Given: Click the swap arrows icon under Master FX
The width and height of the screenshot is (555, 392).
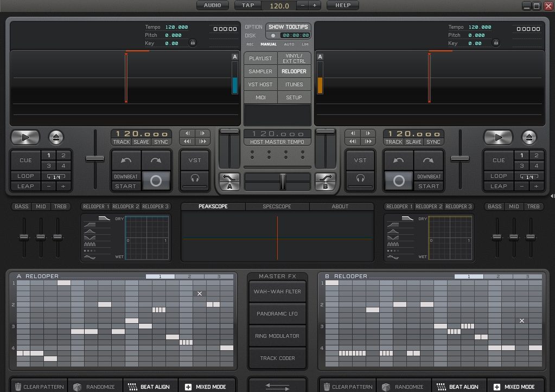Looking at the screenshot, I should coord(277,386).
